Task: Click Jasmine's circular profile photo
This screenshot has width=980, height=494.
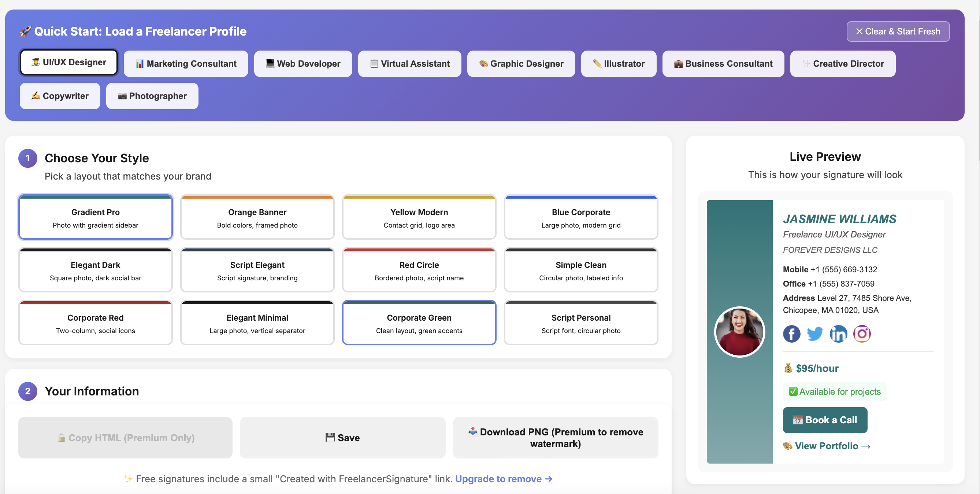Action: point(739,332)
